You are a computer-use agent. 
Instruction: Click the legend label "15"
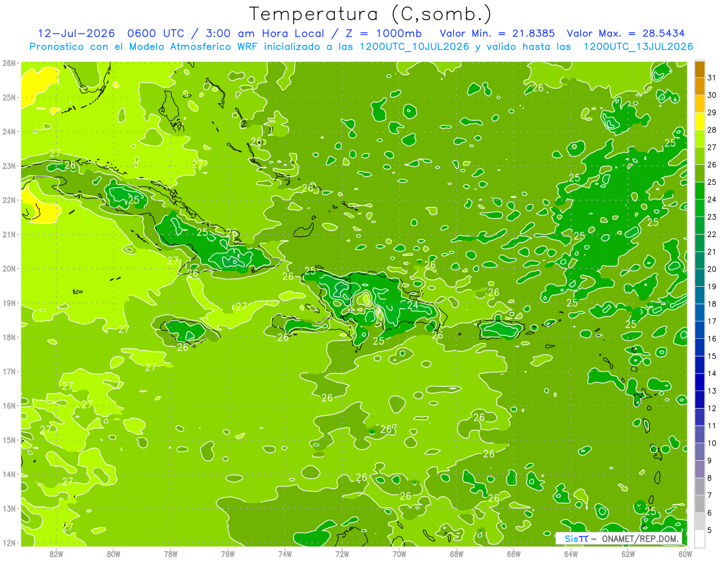(712, 356)
